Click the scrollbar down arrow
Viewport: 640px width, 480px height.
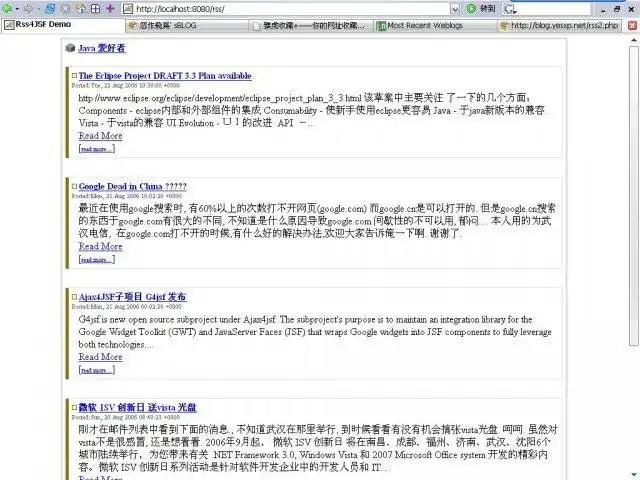(x=633, y=476)
